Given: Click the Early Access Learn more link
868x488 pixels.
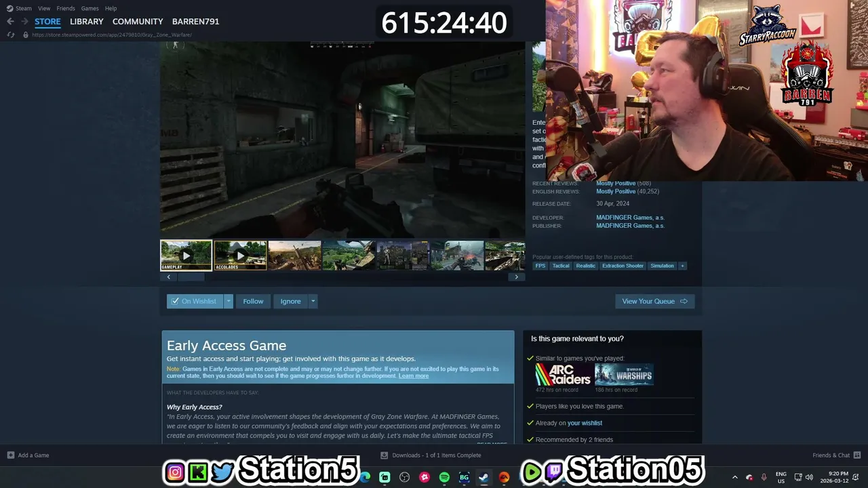Looking at the screenshot, I should point(414,375).
